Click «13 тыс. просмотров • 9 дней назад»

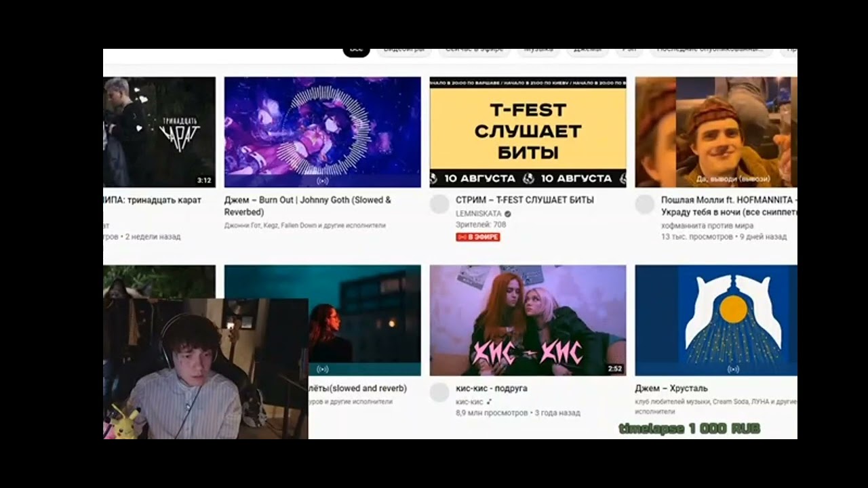[x=724, y=237]
